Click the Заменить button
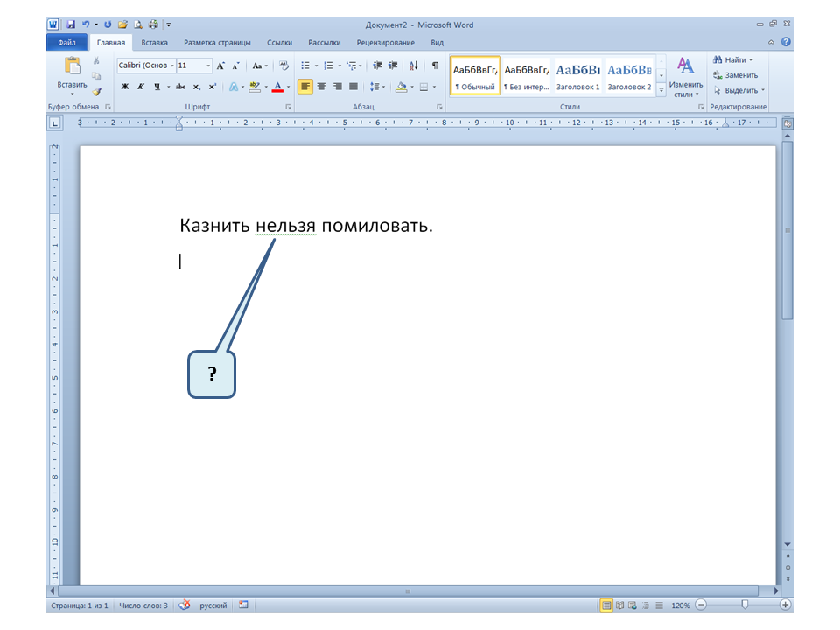 pyautogui.click(x=735, y=75)
